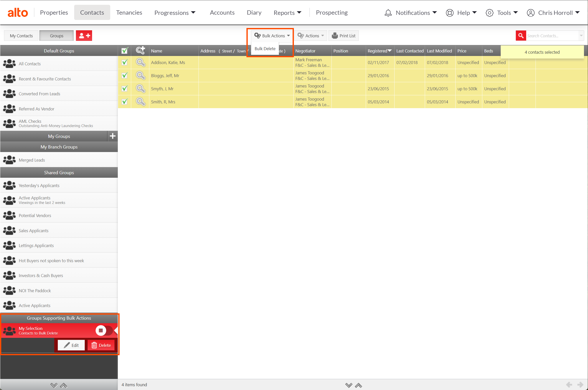Click the Groups button

[57, 36]
